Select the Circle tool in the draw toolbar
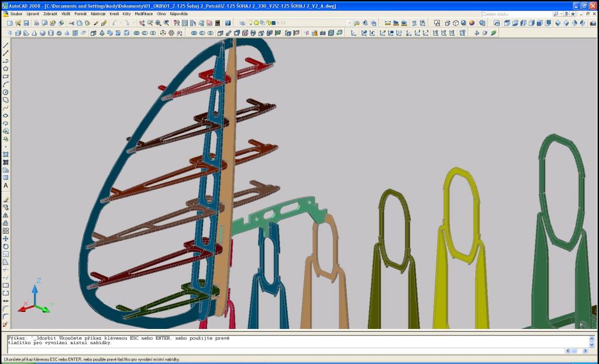 (6, 92)
